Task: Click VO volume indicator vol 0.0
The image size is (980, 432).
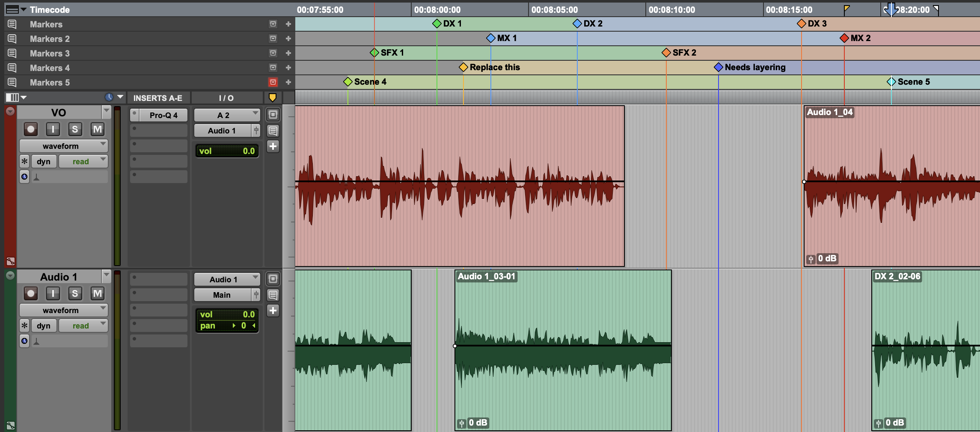Action: tap(227, 151)
